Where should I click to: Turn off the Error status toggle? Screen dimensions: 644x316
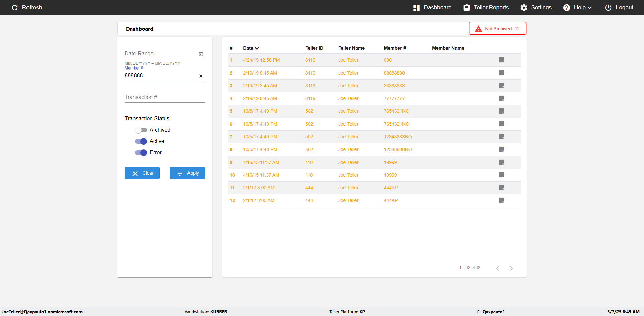click(x=141, y=153)
